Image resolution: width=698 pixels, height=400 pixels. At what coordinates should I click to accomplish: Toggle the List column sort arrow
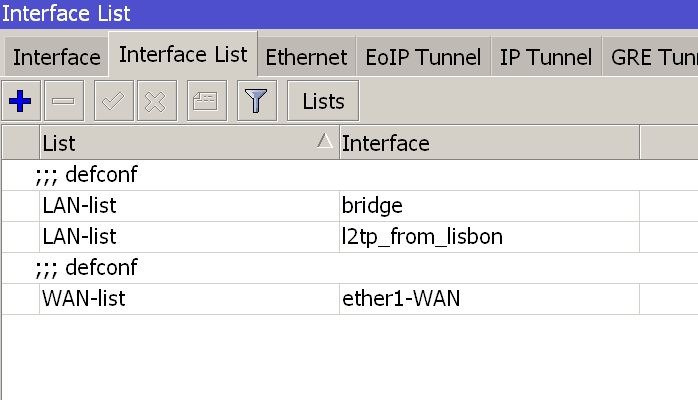tap(325, 141)
